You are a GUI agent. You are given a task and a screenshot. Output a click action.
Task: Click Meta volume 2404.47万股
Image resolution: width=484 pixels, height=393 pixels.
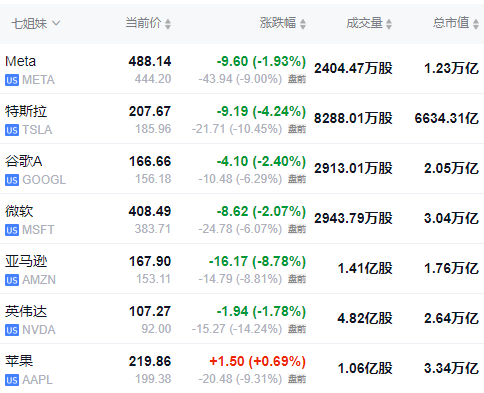click(x=353, y=68)
